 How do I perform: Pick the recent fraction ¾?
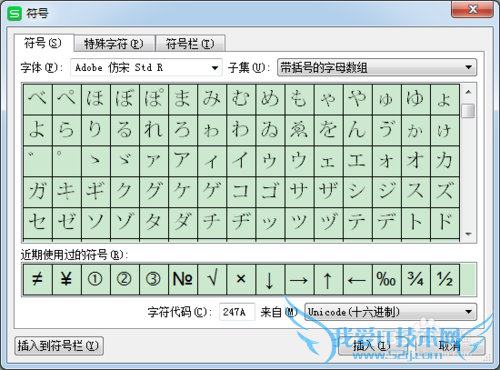tap(415, 279)
